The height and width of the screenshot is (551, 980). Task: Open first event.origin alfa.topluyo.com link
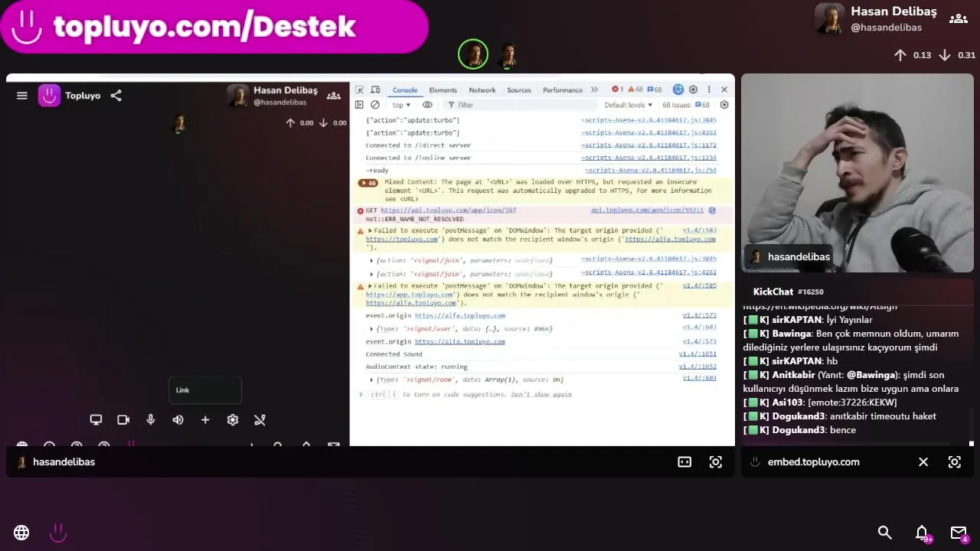click(x=459, y=315)
